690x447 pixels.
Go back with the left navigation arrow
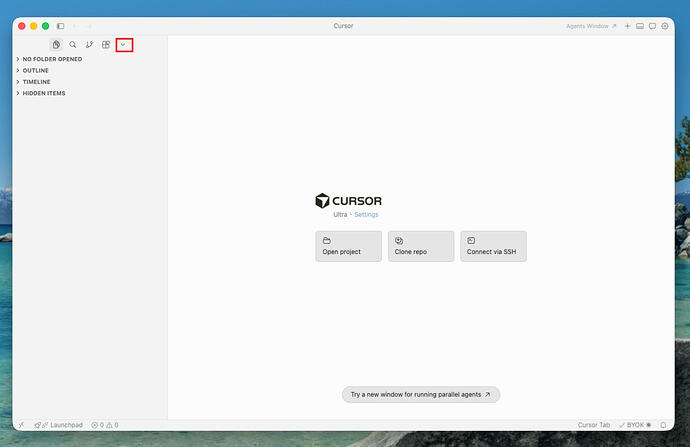pos(76,26)
